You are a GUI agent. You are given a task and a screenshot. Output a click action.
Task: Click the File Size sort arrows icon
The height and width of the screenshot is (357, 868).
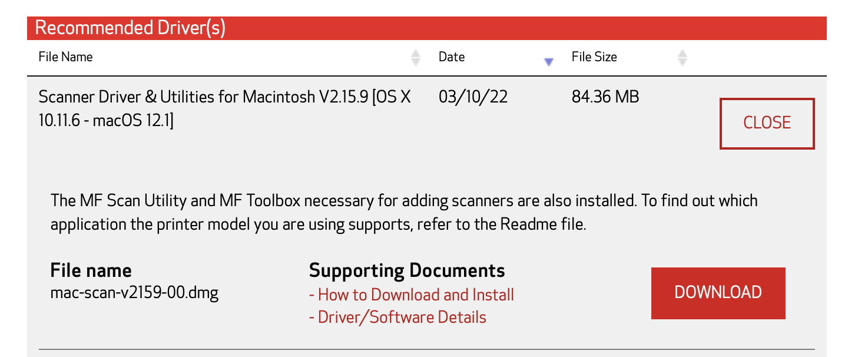pos(682,57)
